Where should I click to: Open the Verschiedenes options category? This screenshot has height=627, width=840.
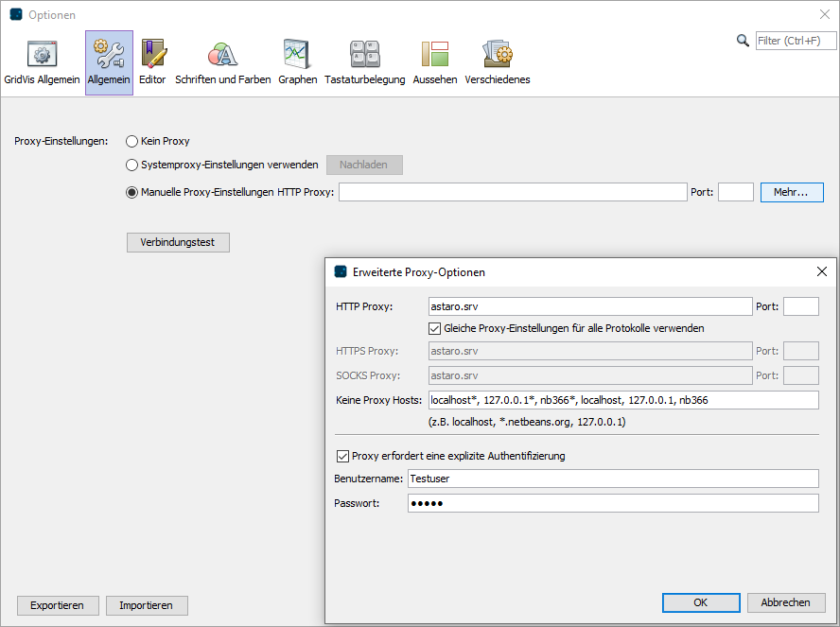click(x=497, y=62)
